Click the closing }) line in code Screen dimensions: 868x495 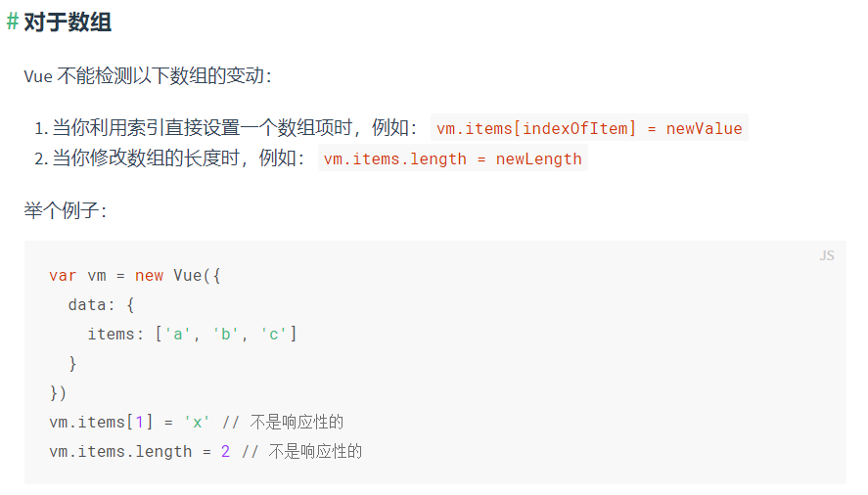(x=58, y=392)
